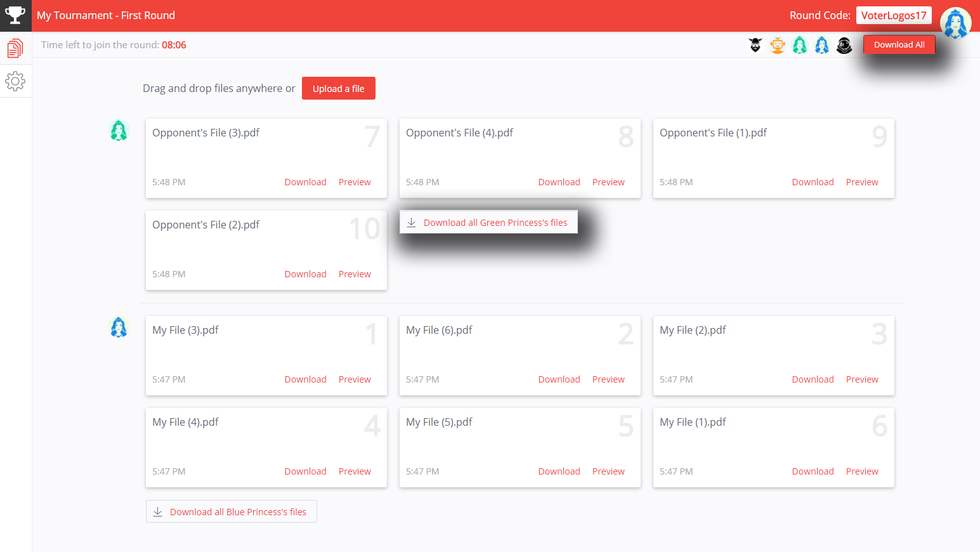Download My File (2).pdf
Screen dimensions: 980x552
(x=813, y=379)
